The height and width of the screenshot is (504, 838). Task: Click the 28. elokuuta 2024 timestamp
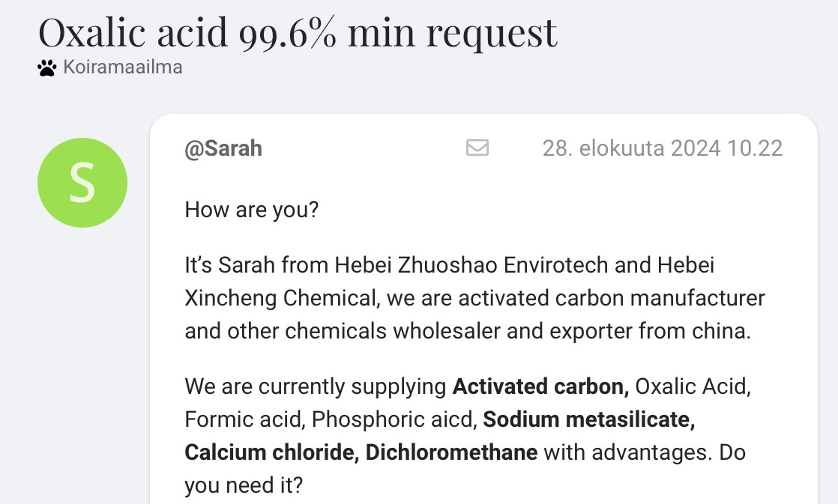pos(662,148)
